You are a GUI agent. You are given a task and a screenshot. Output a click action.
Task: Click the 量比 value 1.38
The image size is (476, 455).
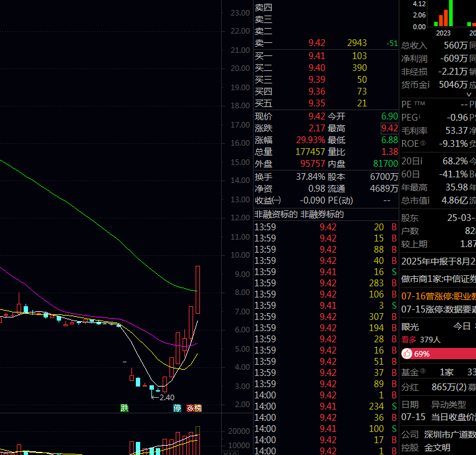click(389, 152)
